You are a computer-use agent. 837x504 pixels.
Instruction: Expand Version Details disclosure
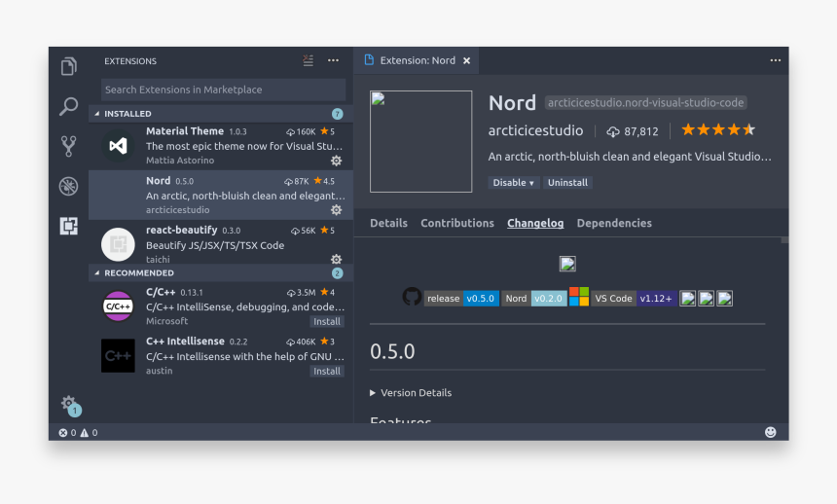click(411, 393)
